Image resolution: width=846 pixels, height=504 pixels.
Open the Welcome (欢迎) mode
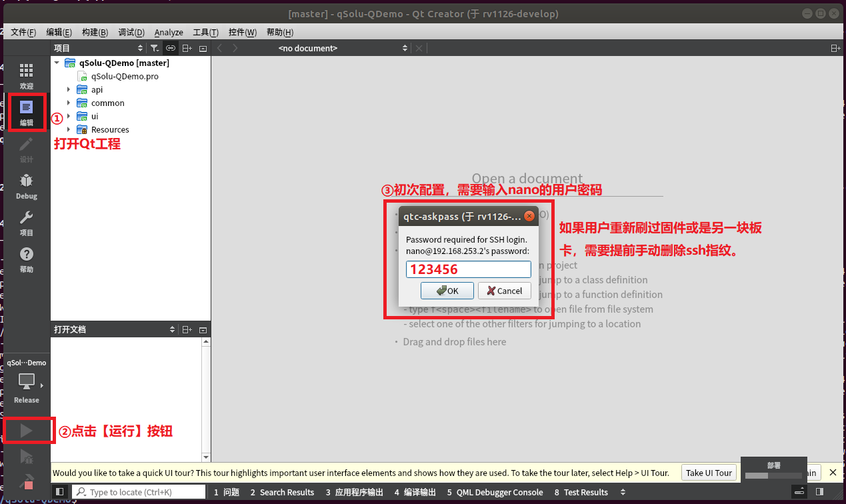click(26, 76)
